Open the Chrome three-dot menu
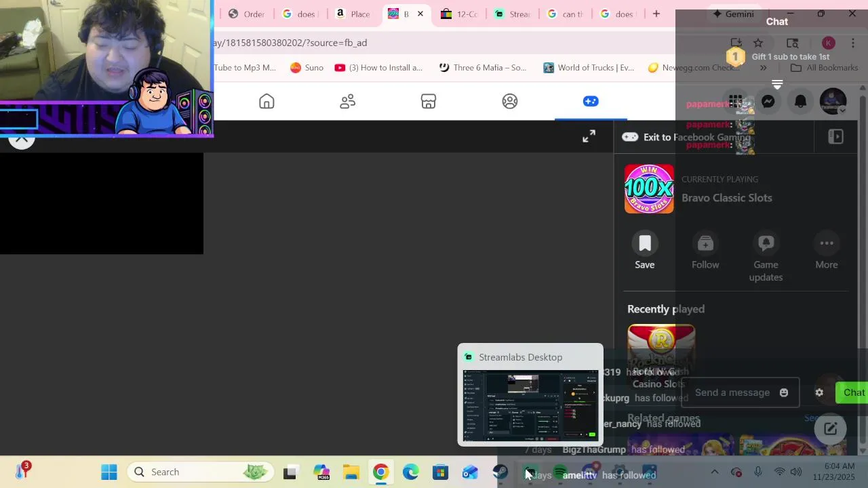The width and height of the screenshot is (868, 488). pos(853,43)
